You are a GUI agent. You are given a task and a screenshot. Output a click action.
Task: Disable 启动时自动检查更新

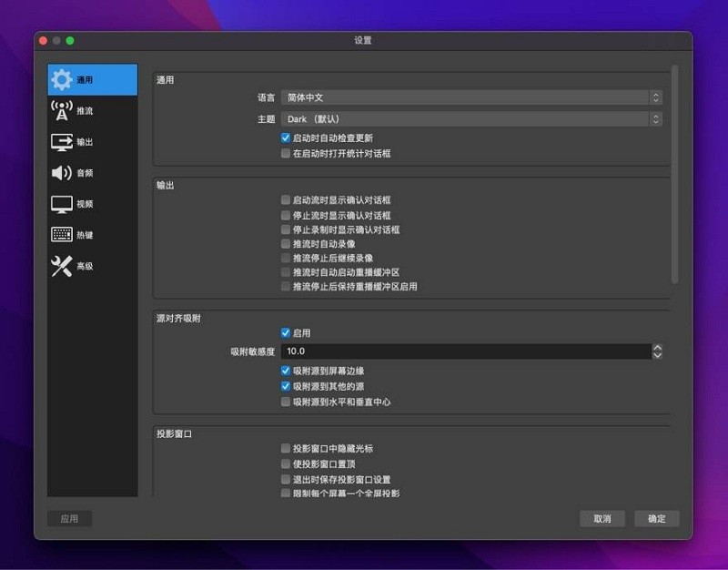click(286, 137)
